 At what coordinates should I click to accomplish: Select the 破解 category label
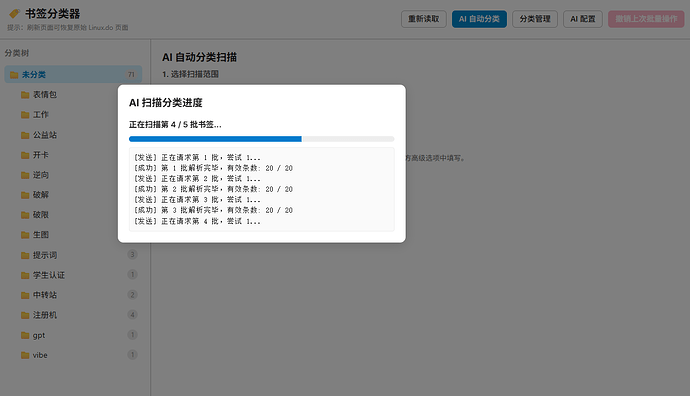41,195
